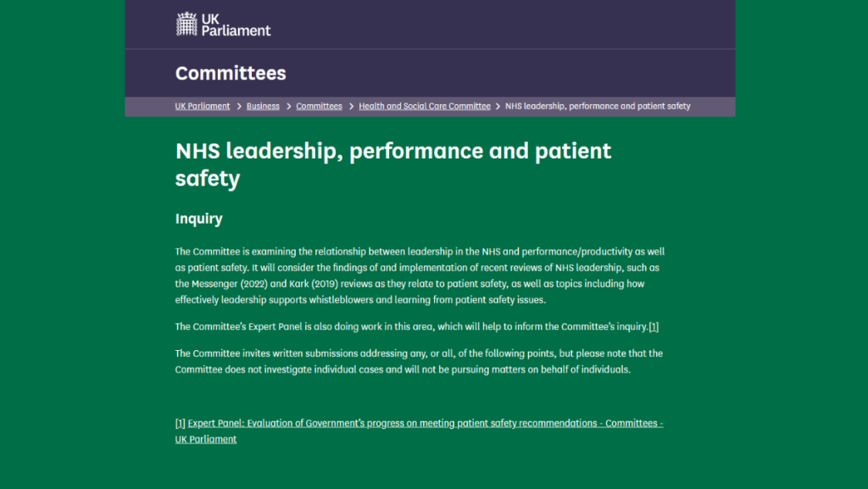Go to the UK Parliament breadcrumb link
Screen dimensions: 868x489
click(203, 107)
